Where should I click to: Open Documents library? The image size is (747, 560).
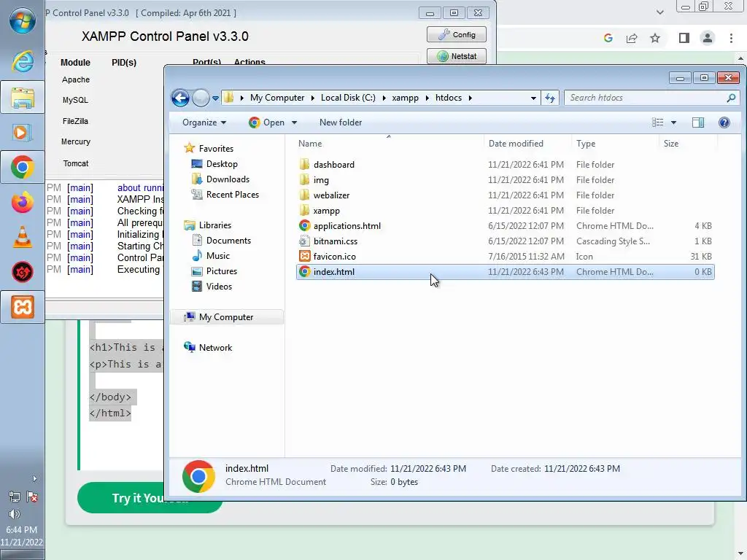coord(228,241)
